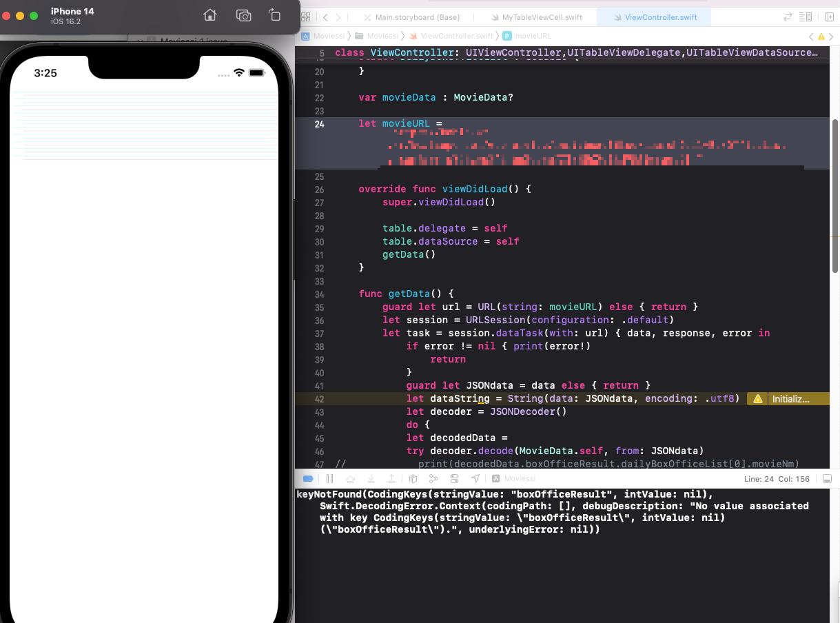The image size is (840, 623).
Task: Toggle the debug area visibility button
Action: 827,478
